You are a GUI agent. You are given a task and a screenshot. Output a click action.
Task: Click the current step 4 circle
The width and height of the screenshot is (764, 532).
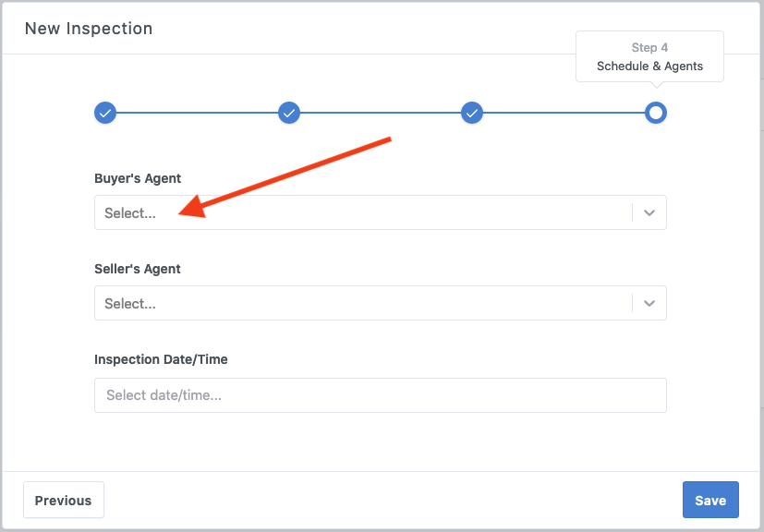[x=656, y=113]
